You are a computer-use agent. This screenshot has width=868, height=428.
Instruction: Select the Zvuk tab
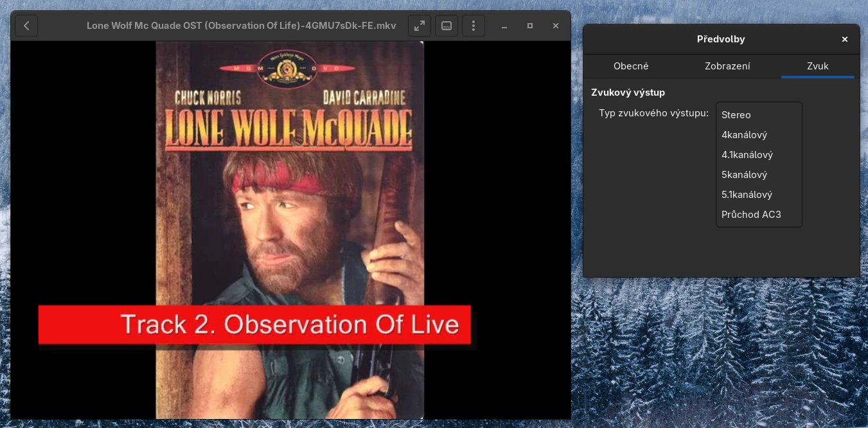[x=818, y=66]
